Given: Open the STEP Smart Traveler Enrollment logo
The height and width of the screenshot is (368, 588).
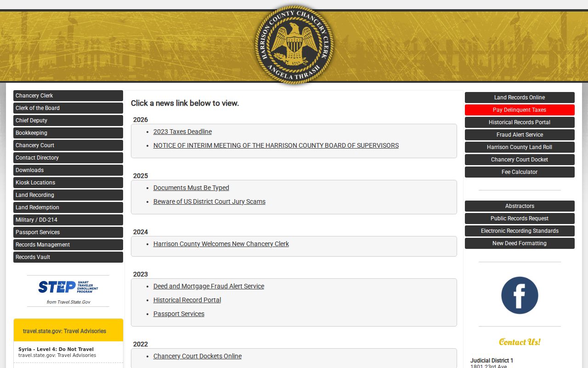Looking at the screenshot, I should pyautogui.click(x=68, y=287).
